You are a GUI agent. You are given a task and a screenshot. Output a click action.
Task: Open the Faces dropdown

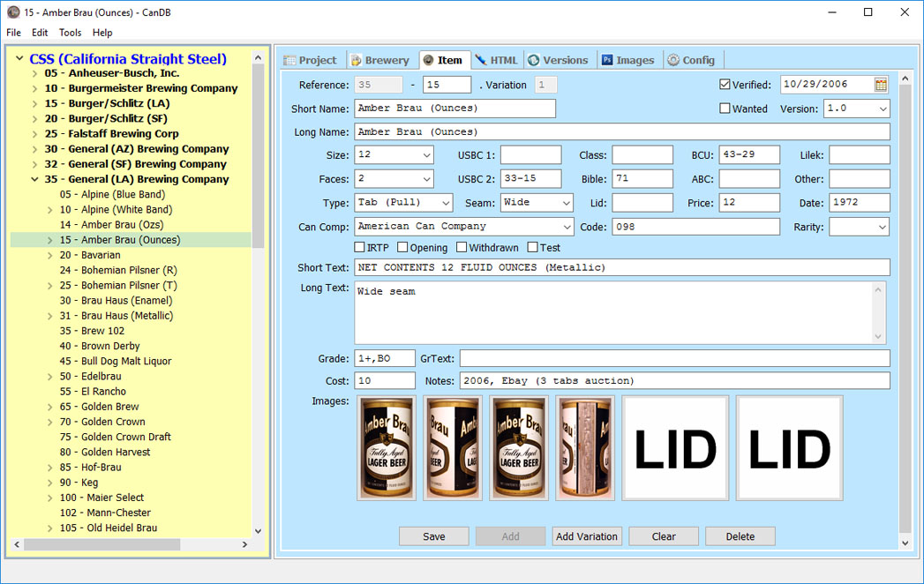[x=426, y=178]
